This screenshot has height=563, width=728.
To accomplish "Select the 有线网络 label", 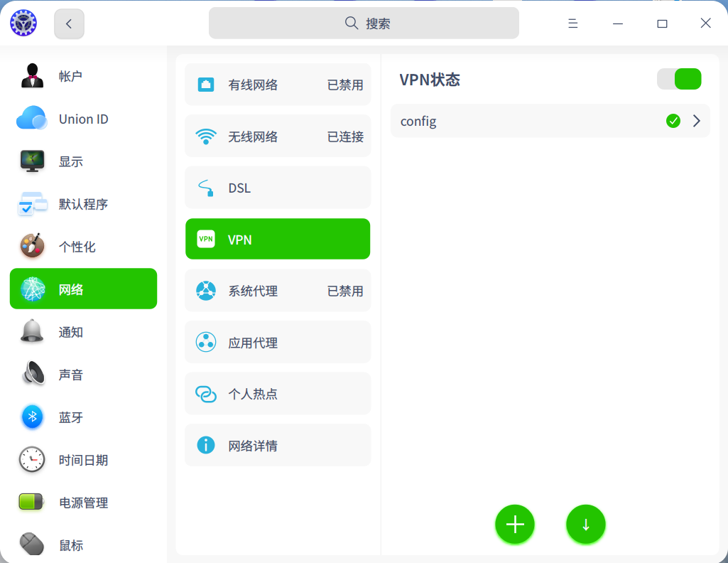I will pyautogui.click(x=253, y=85).
